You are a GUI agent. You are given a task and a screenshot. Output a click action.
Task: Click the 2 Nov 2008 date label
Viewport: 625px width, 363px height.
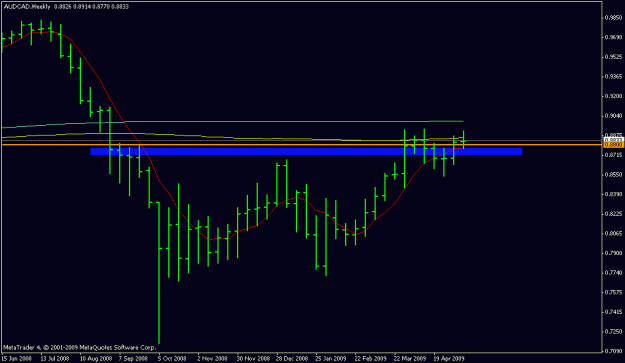click(x=212, y=358)
